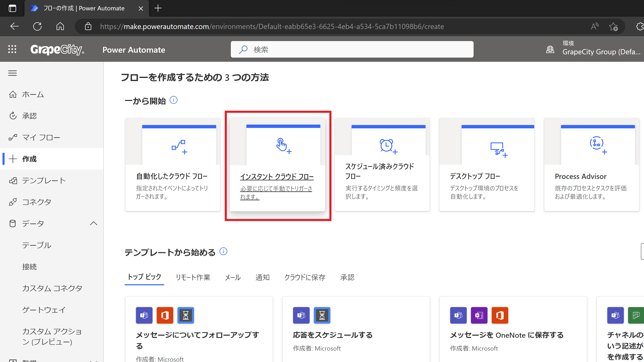Open テンプレート in the sidebar
Viewport: 644px width, 362px height.
coord(52,180)
